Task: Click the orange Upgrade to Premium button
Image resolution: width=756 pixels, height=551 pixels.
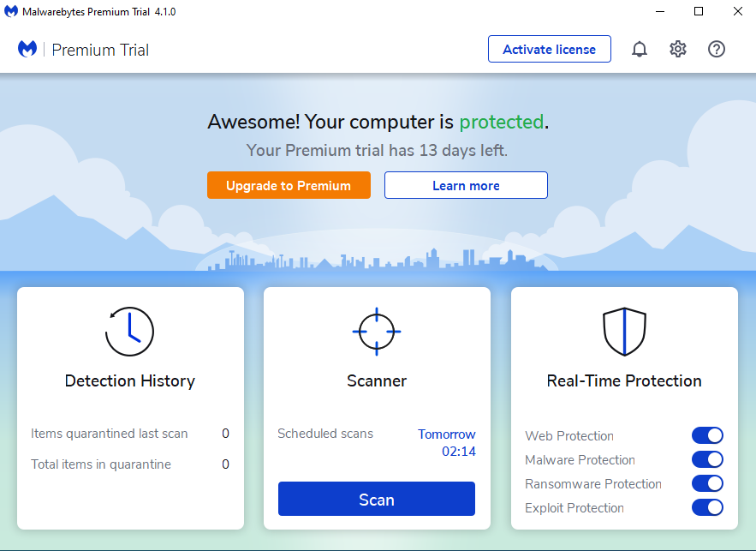Action: point(289,185)
